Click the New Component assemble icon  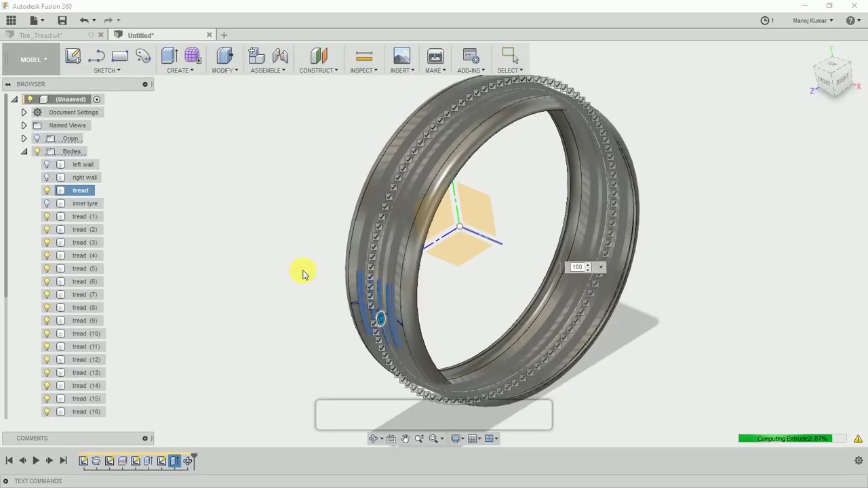coord(256,56)
